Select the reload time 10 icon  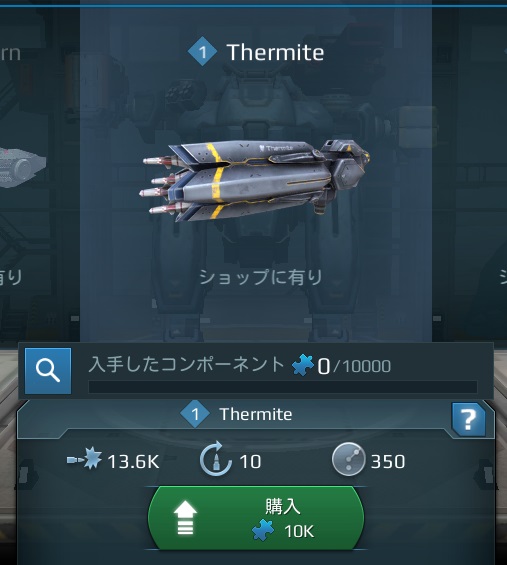click(x=215, y=459)
